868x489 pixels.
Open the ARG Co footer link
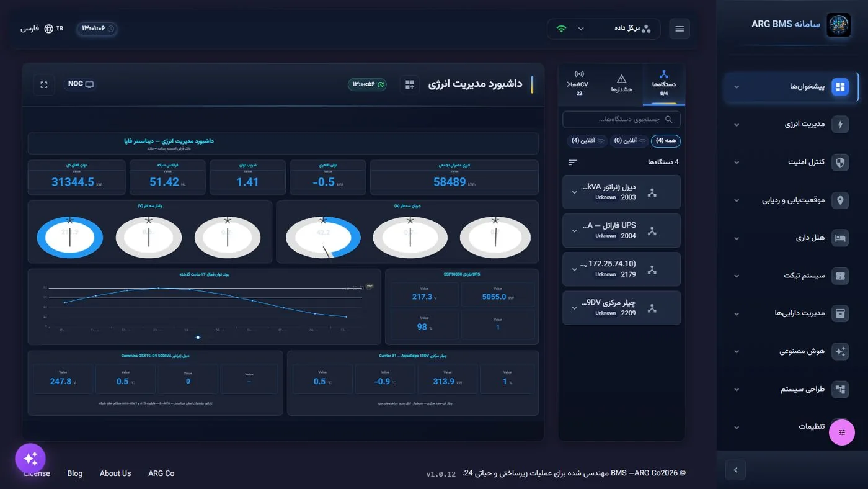[x=161, y=473]
